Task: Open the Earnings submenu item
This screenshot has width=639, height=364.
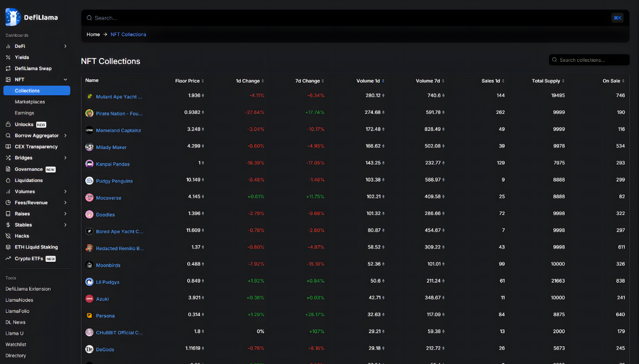Action: click(x=24, y=113)
